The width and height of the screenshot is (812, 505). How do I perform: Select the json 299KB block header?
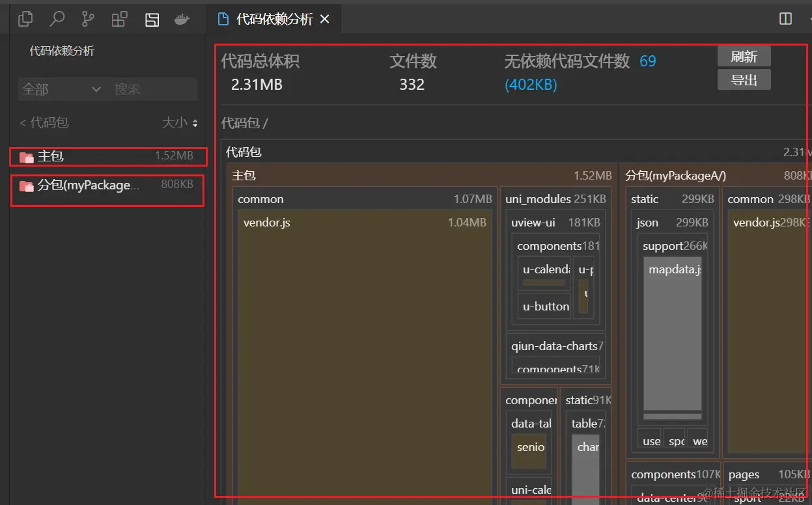point(673,223)
